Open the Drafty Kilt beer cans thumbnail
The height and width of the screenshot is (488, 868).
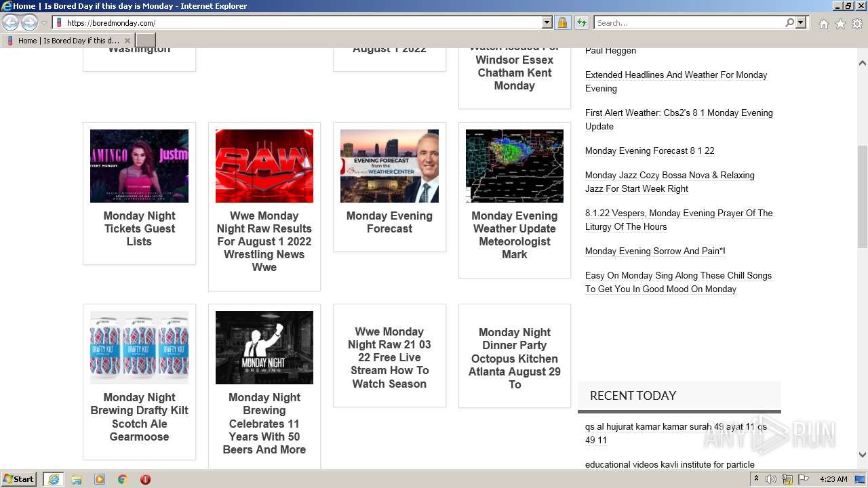[x=139, y=348]
